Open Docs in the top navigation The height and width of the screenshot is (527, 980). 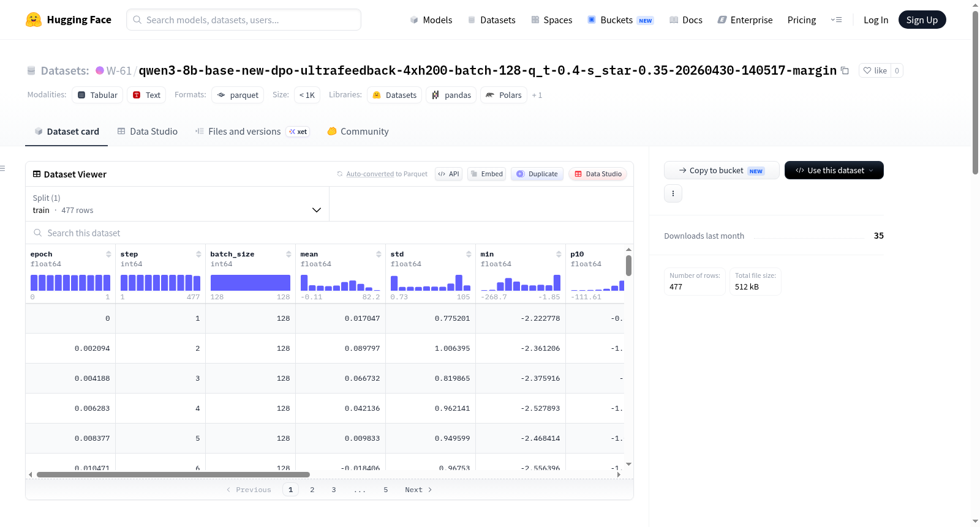686,20
